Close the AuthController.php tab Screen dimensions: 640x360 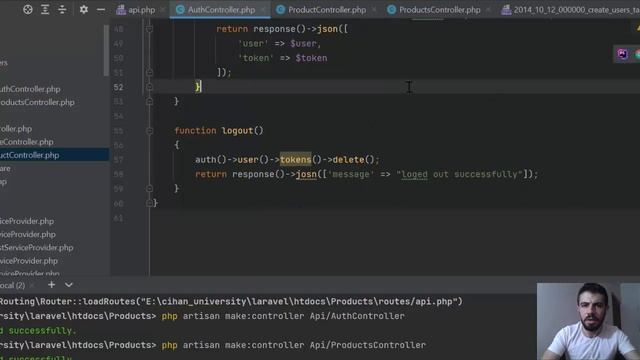click(263, 10)
